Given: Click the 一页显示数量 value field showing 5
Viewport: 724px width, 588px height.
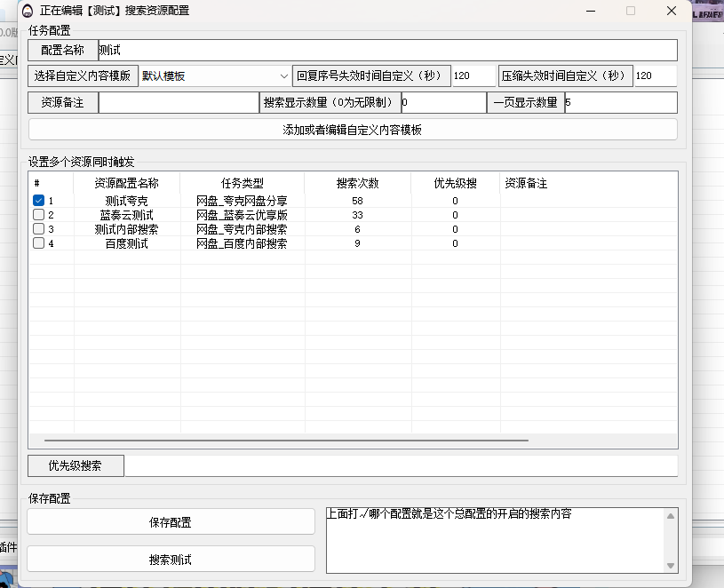Looking at the screenshot, I should [622, 102].
